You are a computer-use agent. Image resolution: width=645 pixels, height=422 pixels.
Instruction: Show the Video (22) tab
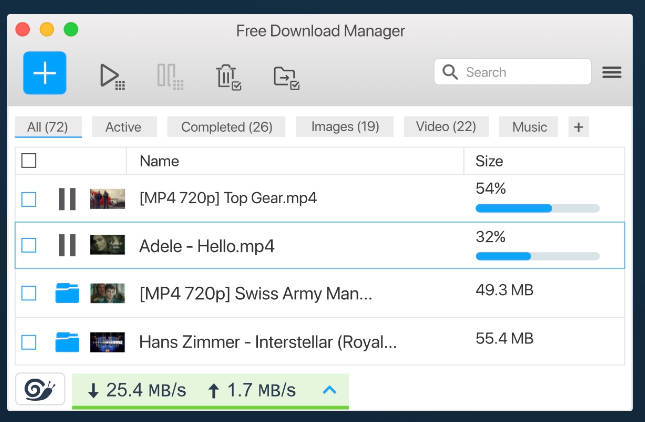tap(446, 127)
